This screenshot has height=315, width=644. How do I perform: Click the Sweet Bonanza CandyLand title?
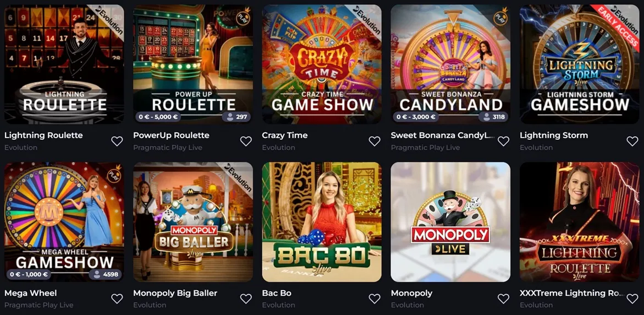pyautogui.click(x=443, y=135)
